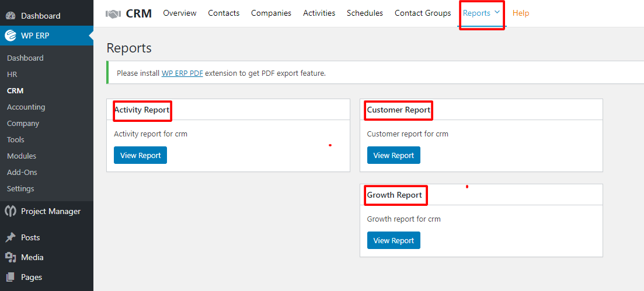This screenshot has width=644, height=291.
Task: Open Pages menu label
Action: [x=31, y=277]
